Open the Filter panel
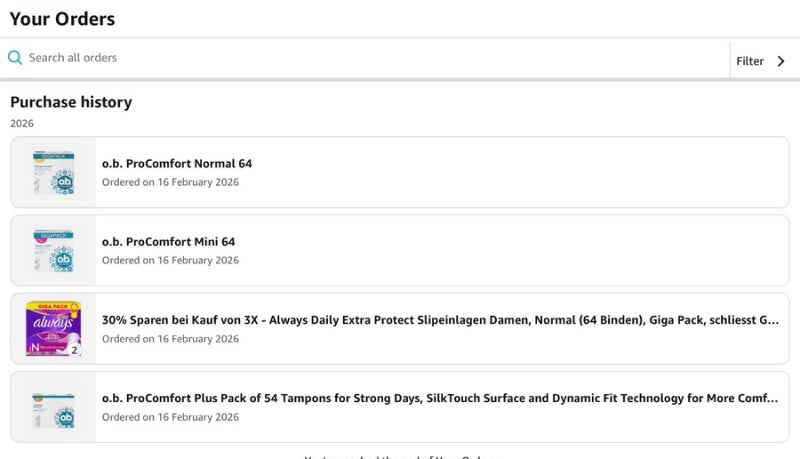This screenshot has height=459, width=800. coord(749,61)
